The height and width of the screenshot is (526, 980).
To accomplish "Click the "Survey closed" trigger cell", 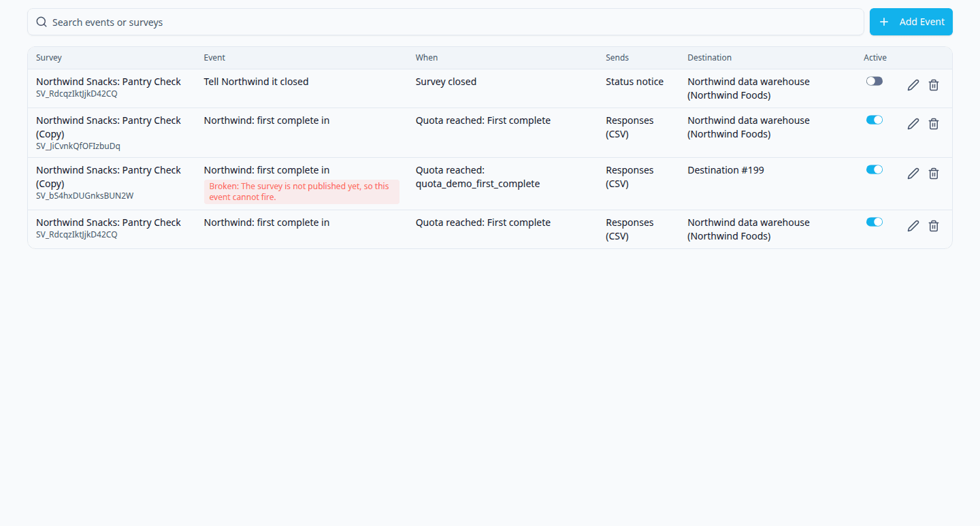I will [446, 82].
